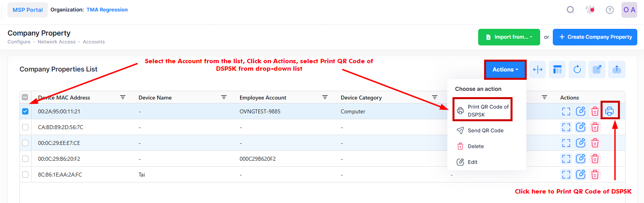Open Device Name column filter

pyautogui.click(x=224, y=97)
